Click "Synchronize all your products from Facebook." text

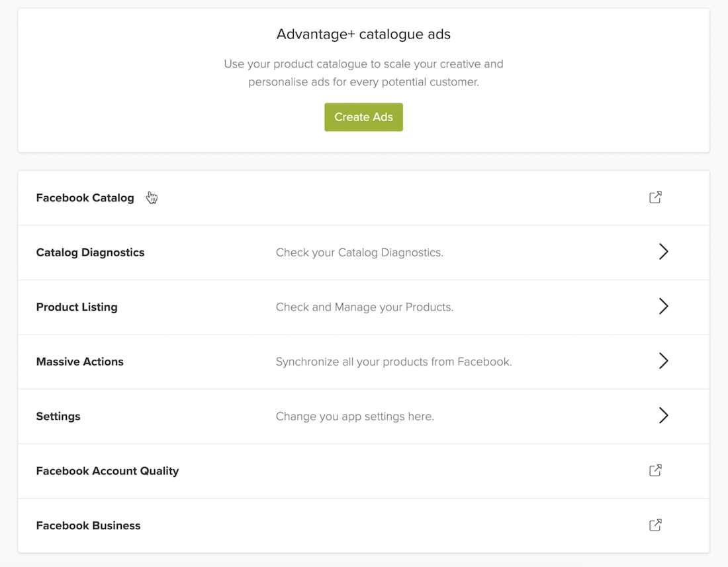tap(394, 362)
